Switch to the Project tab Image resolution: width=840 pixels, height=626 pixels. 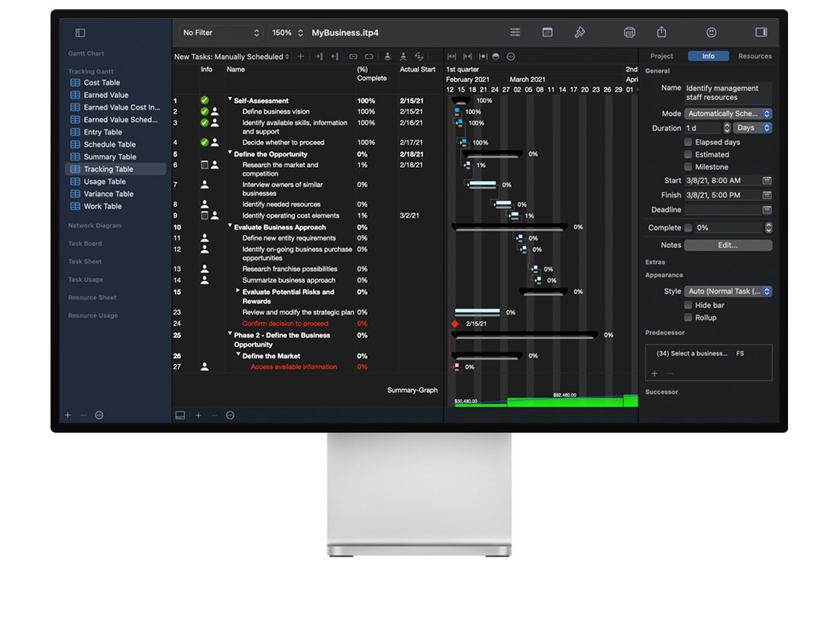pos(661,56)
